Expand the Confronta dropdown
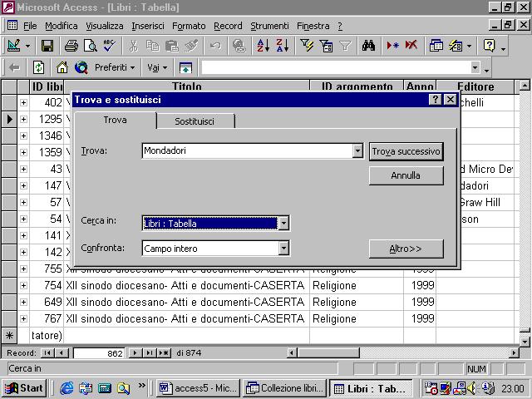Viewport: 532px width, 399px height. point(283,249)
